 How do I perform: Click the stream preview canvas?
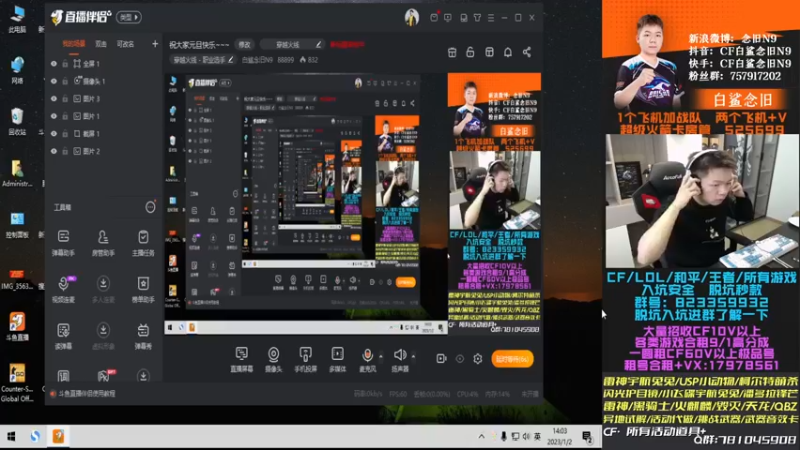click(353, 204)
